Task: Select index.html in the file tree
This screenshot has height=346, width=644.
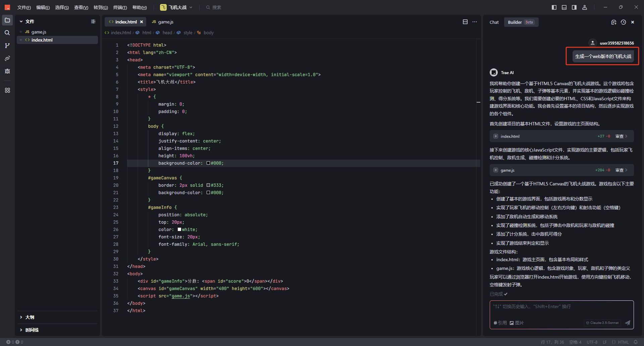Action: (x=57, y=40)
